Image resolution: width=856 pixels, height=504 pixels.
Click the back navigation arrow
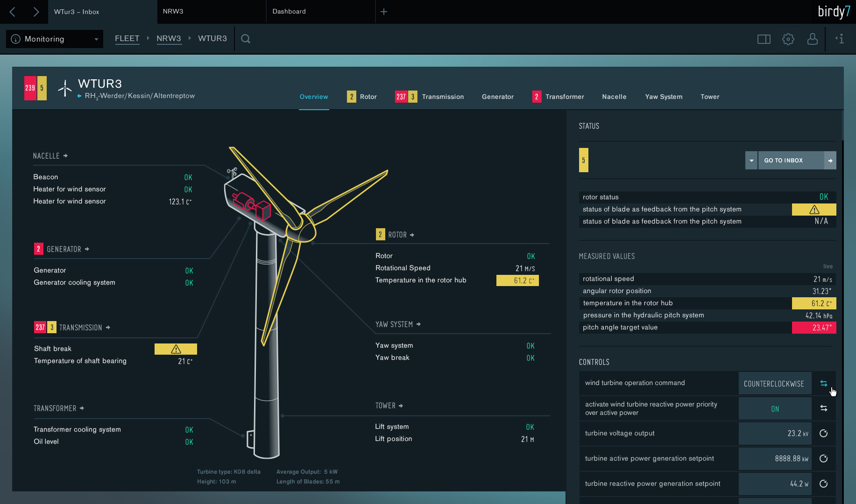(x=12, y=12)
